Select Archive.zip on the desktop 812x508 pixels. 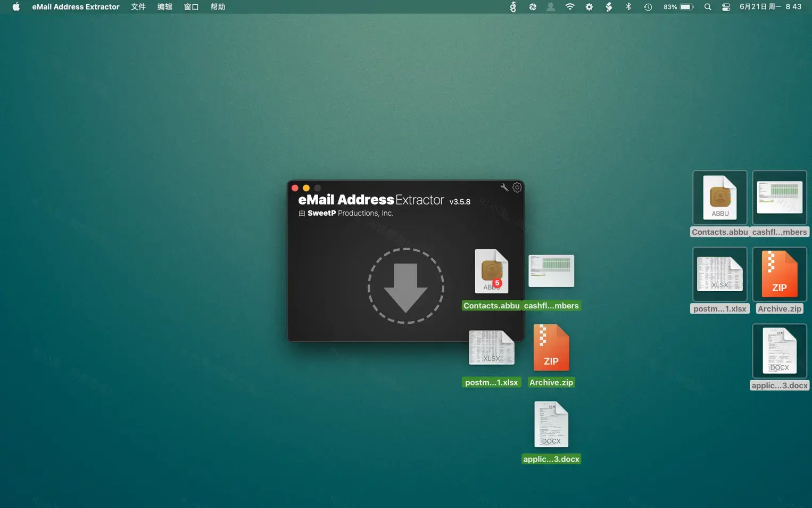click(x=779, y=274)
